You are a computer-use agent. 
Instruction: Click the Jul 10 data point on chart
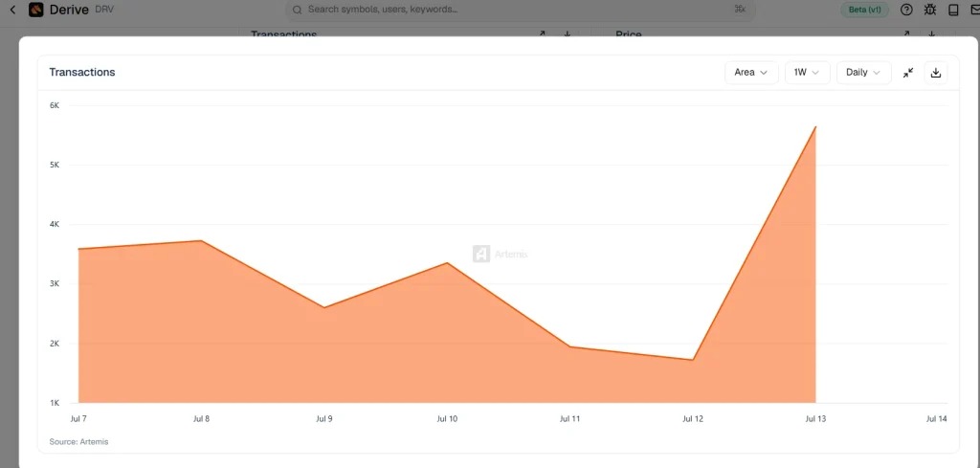point(447,262)
